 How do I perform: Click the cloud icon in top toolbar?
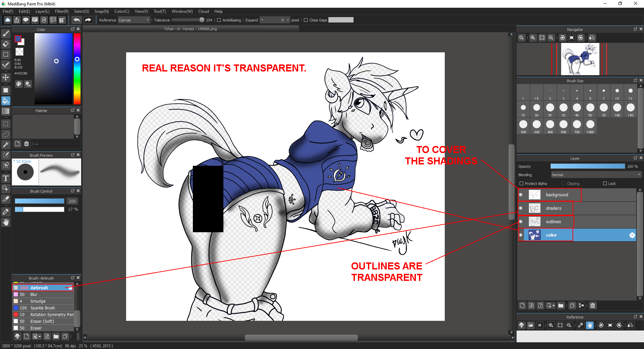point(7,20)
